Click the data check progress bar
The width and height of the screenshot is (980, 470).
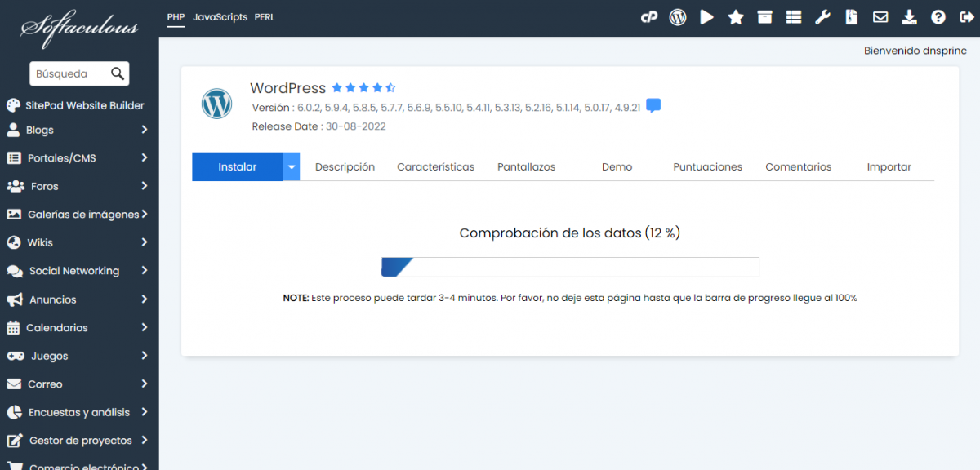click(x=570, y=267)
